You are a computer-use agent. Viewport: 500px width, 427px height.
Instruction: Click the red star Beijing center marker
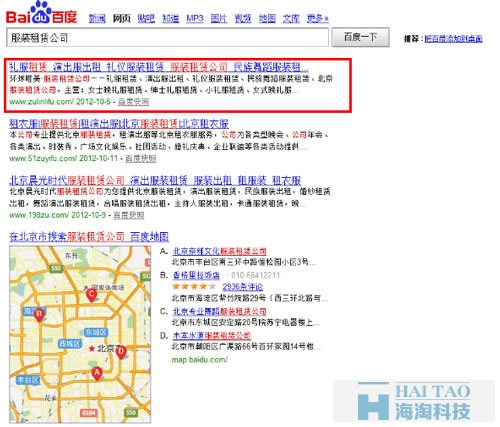(92, 349)
